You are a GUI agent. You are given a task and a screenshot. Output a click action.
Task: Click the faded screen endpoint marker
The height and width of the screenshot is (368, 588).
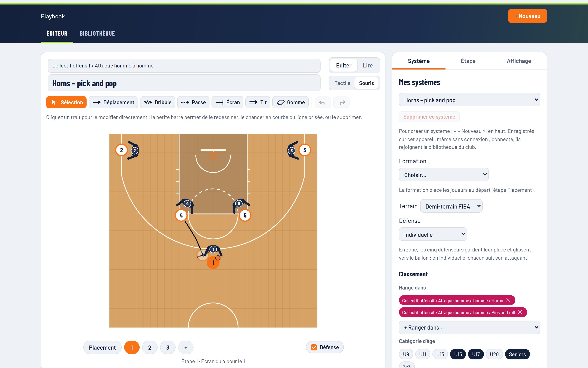pyautogui.click(x=202, y=255)
